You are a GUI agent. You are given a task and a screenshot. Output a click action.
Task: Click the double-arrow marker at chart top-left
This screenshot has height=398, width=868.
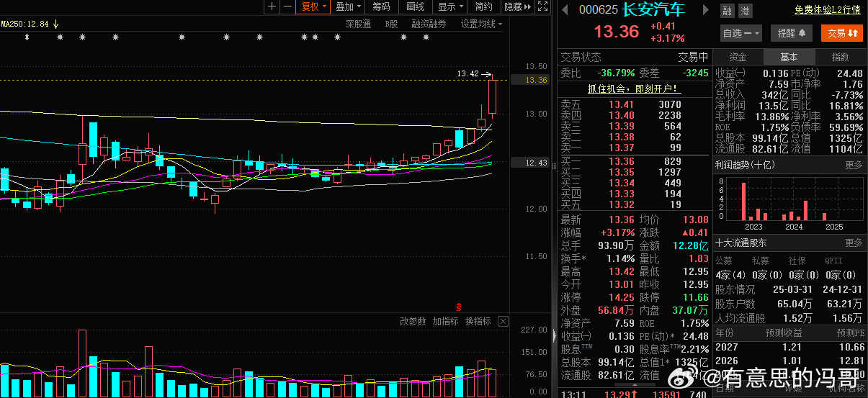[x=27, y=37]
